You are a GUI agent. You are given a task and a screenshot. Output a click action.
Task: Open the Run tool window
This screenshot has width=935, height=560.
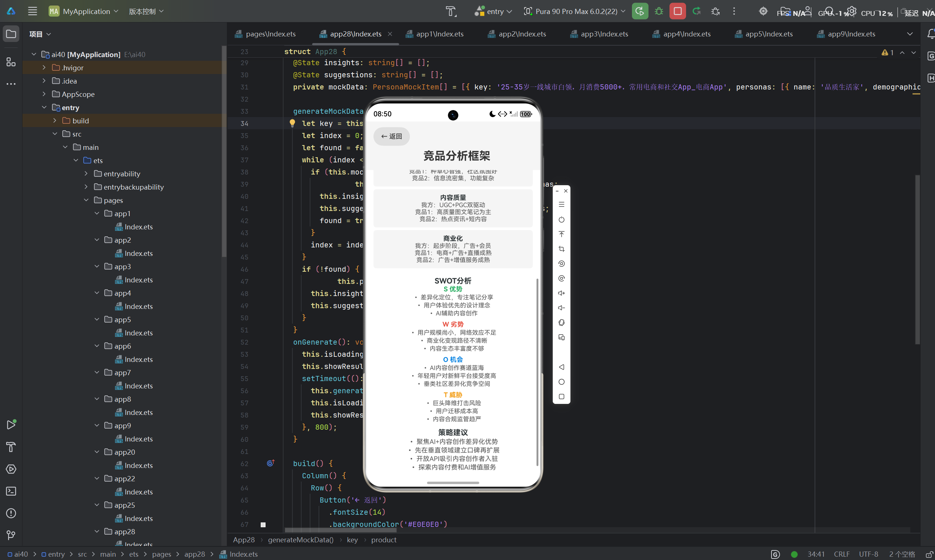pos(11,424)
